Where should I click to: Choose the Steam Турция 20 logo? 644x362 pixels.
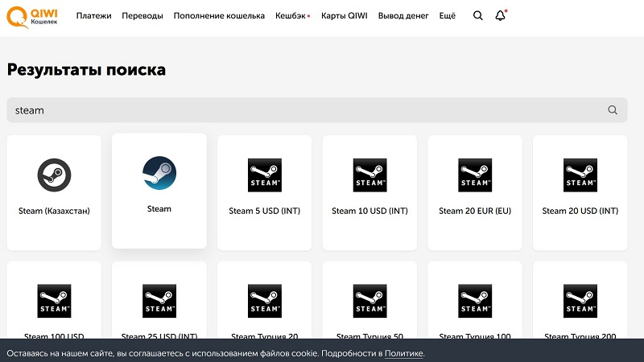265,301
